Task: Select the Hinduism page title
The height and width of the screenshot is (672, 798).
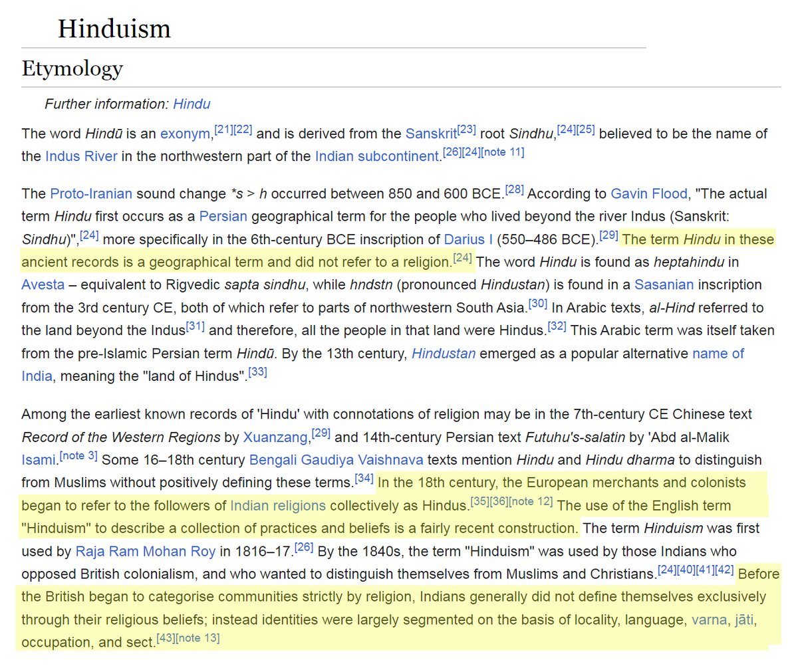Action: click(x=114, y=29)
